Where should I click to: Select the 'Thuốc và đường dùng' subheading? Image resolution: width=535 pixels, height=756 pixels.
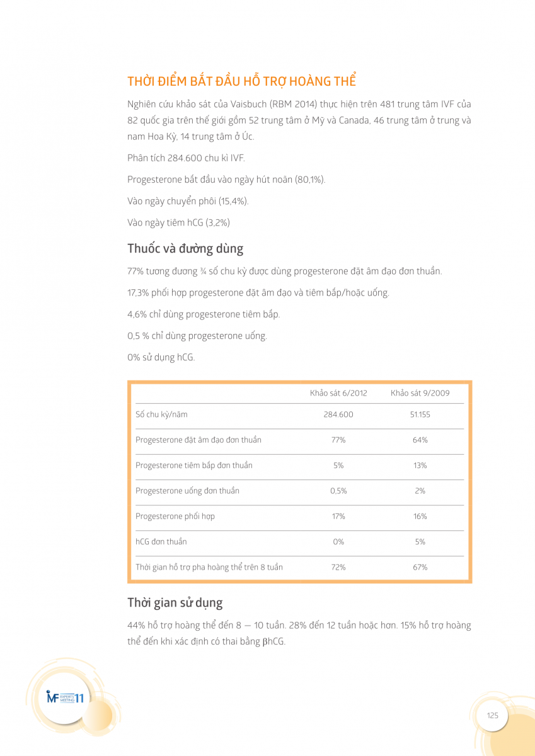185,248
